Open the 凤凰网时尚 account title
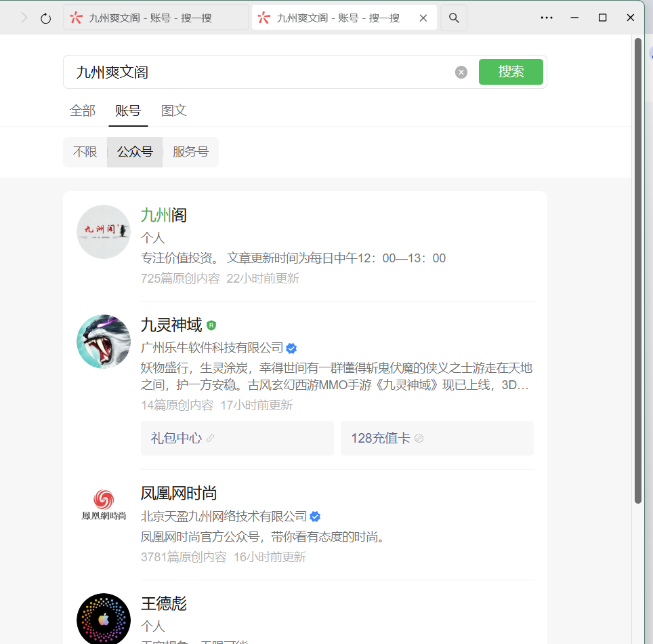Viewport: 653px width, 644px height. coord(179,494)
